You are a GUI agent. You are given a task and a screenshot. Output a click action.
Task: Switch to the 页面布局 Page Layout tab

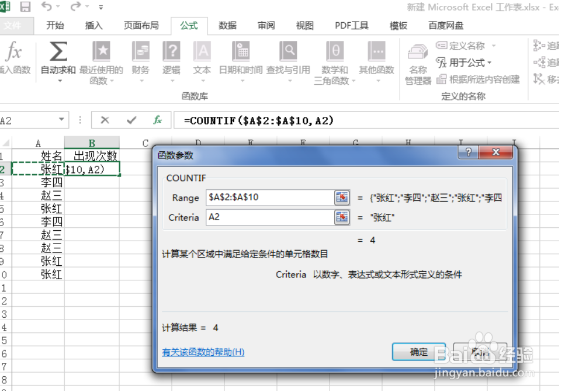141,26
